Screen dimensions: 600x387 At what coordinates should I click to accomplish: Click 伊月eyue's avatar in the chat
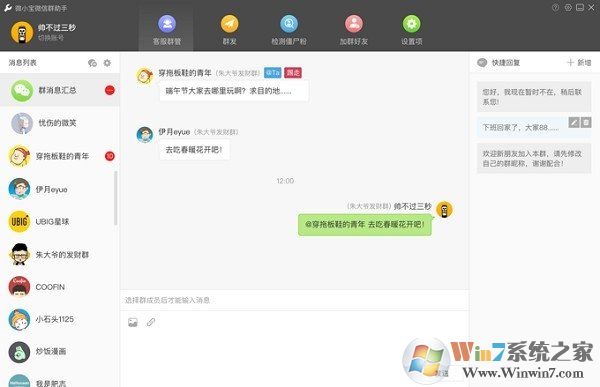[x=145, y=135]
